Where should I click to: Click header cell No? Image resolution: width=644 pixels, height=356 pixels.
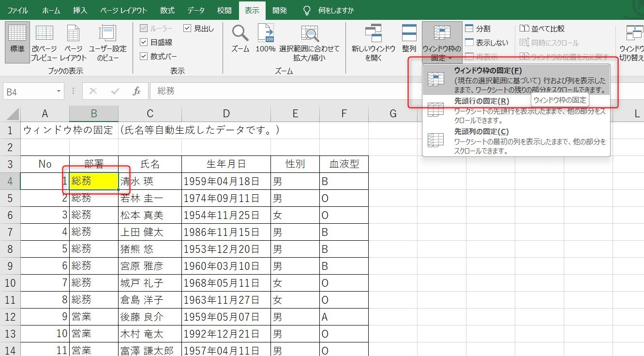(x=45, y=164)
